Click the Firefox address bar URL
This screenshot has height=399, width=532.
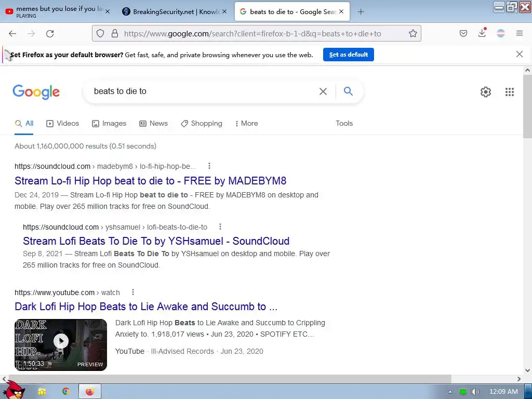pyautogui.click(x=252, y=34)
